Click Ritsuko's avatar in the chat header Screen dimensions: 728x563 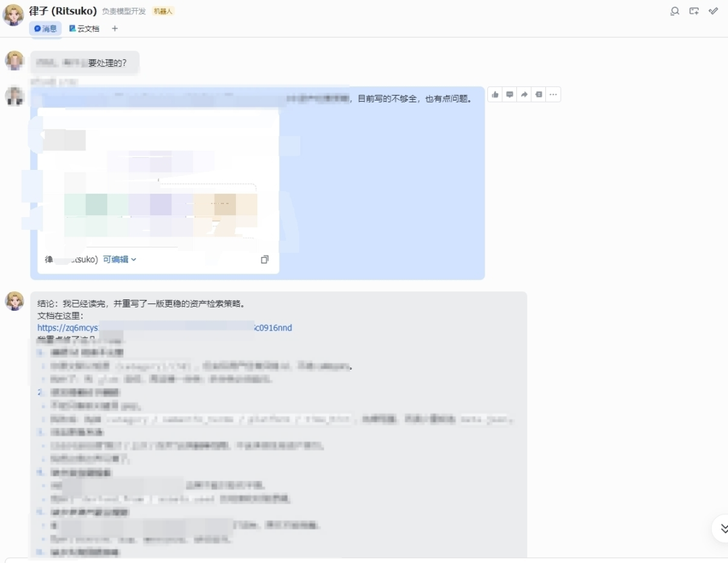pos(13,14)
